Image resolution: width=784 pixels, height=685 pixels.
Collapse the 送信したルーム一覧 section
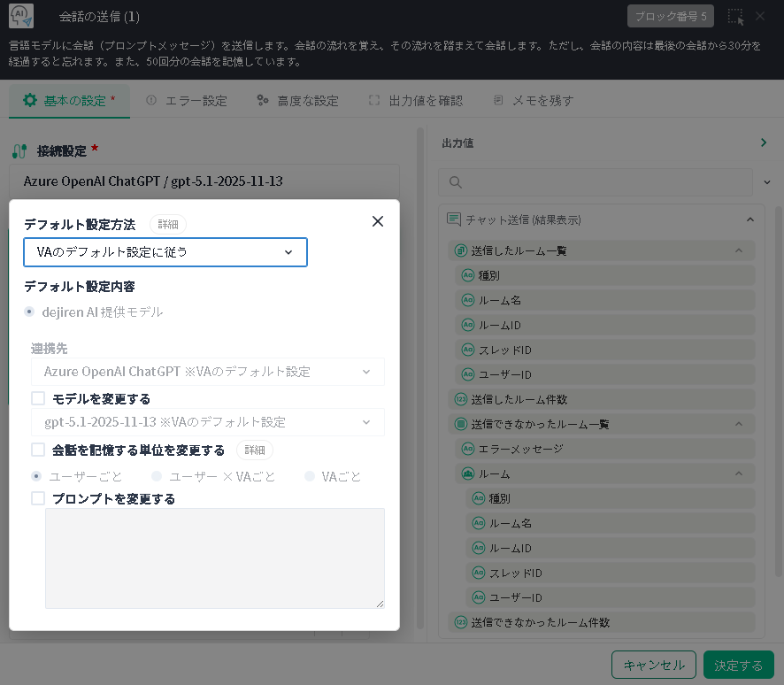click(739, 250)
